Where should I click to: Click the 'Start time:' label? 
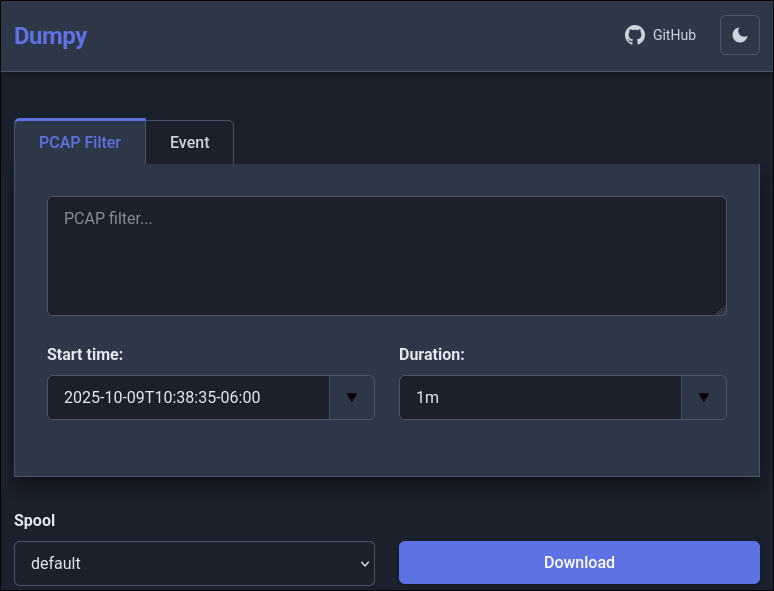tap(85, 354)
